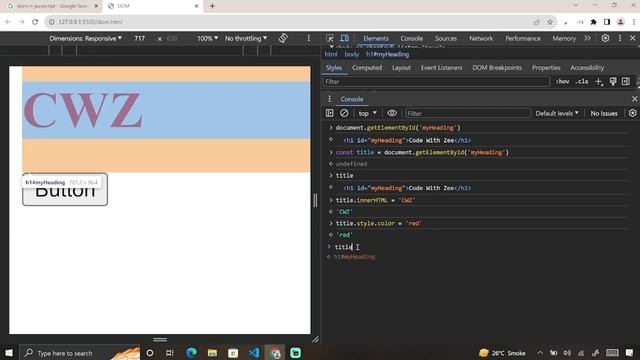Focus the console Filter field
This screenshot has width=640, height=360.
tap(468, 113)
